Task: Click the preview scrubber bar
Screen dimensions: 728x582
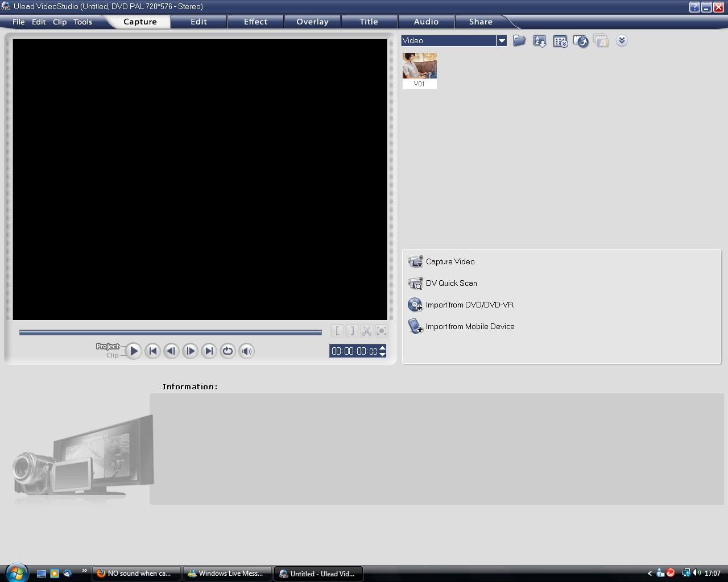Action: pyautogui.click(x=171, y=332)
